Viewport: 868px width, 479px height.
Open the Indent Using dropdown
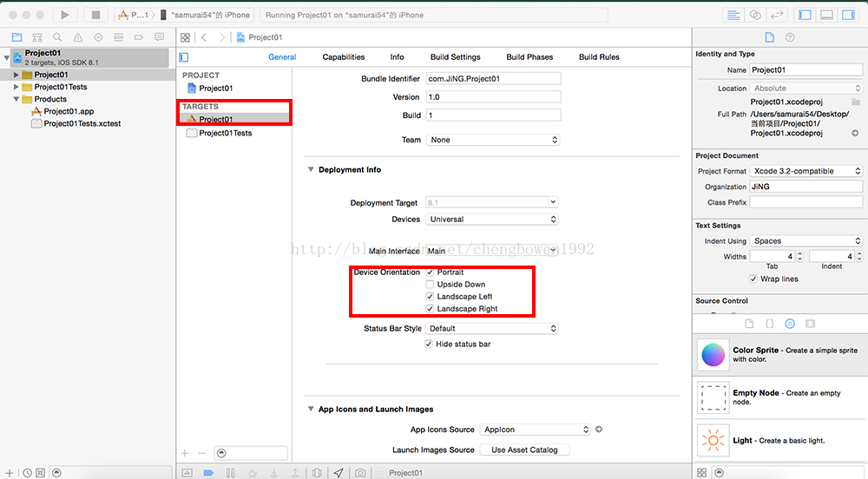[x=806, y=241]
